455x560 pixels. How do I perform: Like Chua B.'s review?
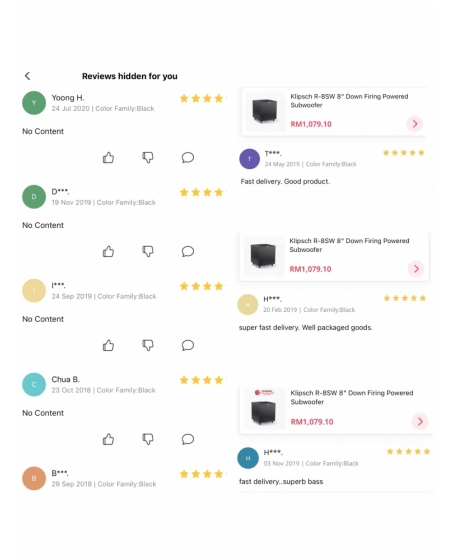point(108,439)
